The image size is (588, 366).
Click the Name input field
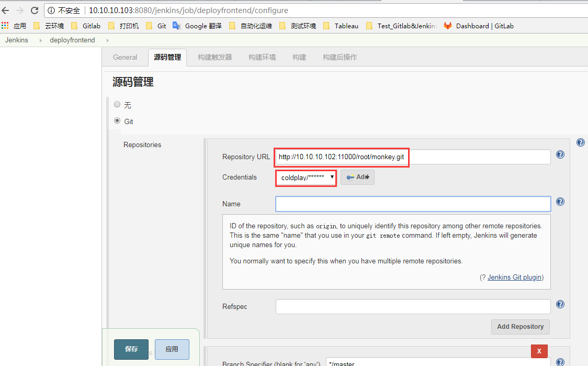pos(413,204)
